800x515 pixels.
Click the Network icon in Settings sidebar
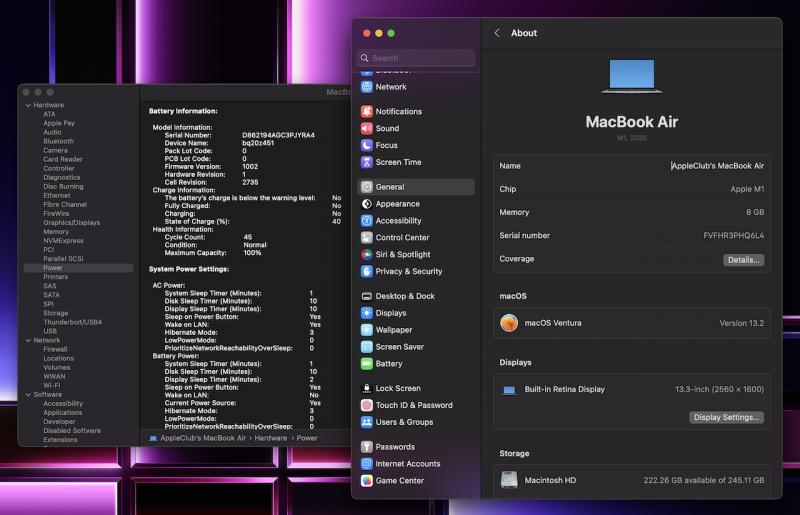coord(366,87)
